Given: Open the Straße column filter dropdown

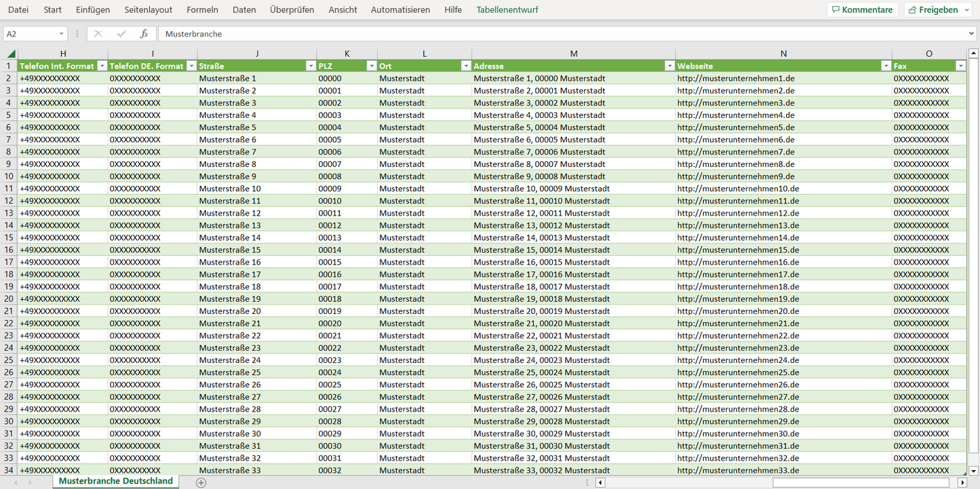Looking at the screenshot, I should pos(311,66).
